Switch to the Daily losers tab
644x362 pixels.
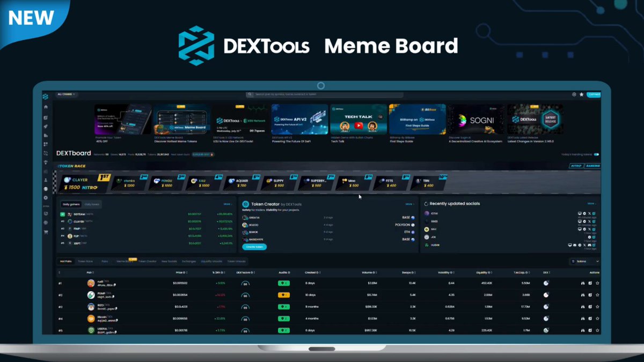[91, 204]
